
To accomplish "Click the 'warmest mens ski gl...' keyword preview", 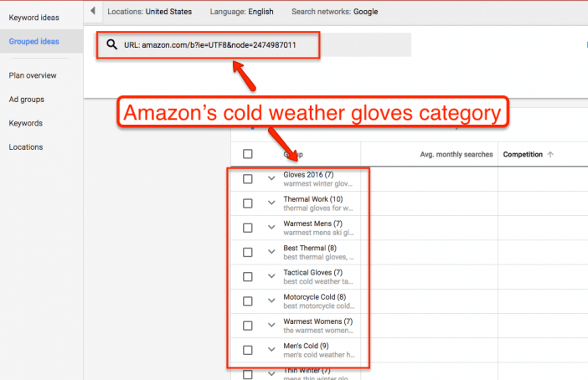I will coord(318,233).
